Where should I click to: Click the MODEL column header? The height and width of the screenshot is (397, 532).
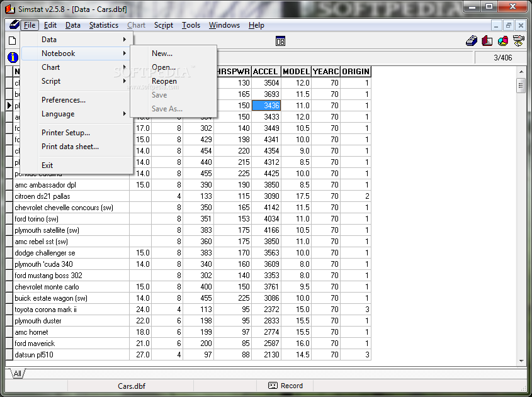pyautogui.click(x=296, y=72)
